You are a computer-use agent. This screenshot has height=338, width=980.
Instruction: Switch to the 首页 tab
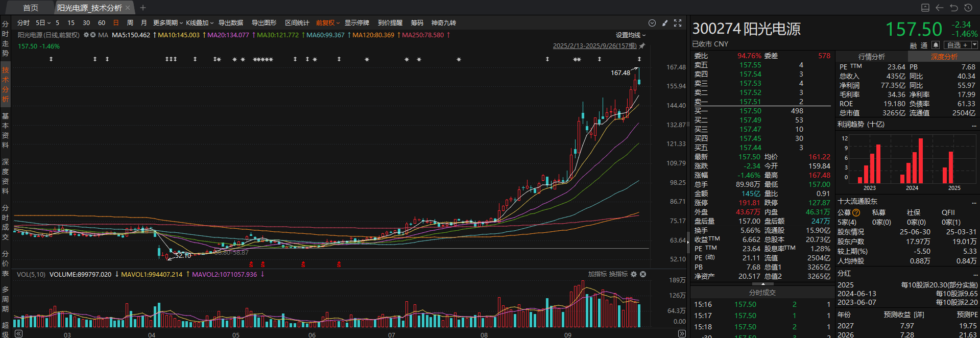click(x=31, y=8)
